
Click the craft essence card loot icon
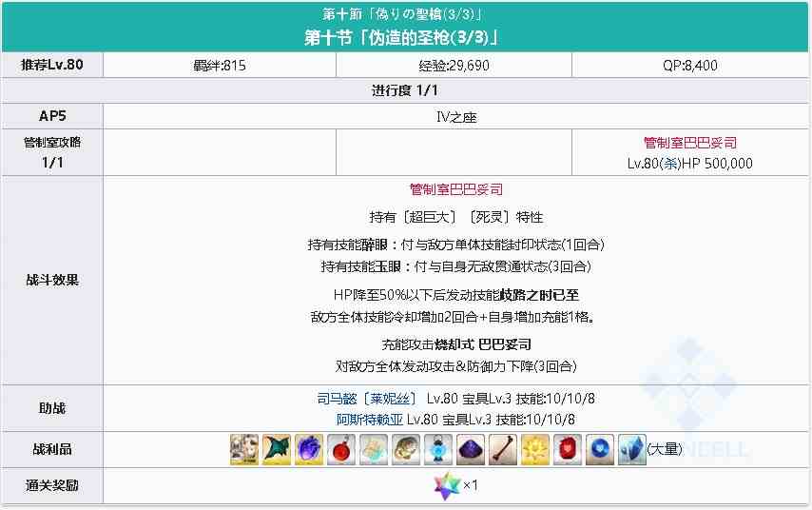(x=244, y=449)
